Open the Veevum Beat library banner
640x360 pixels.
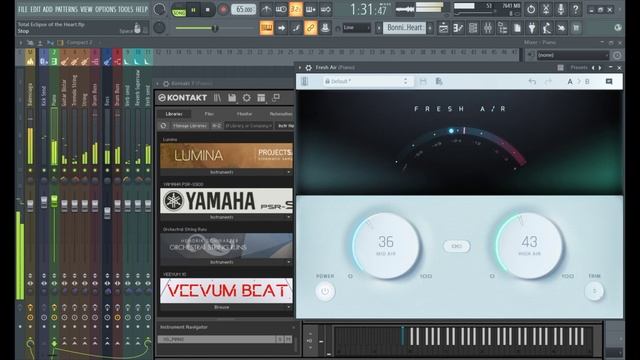tap(226, 291)
